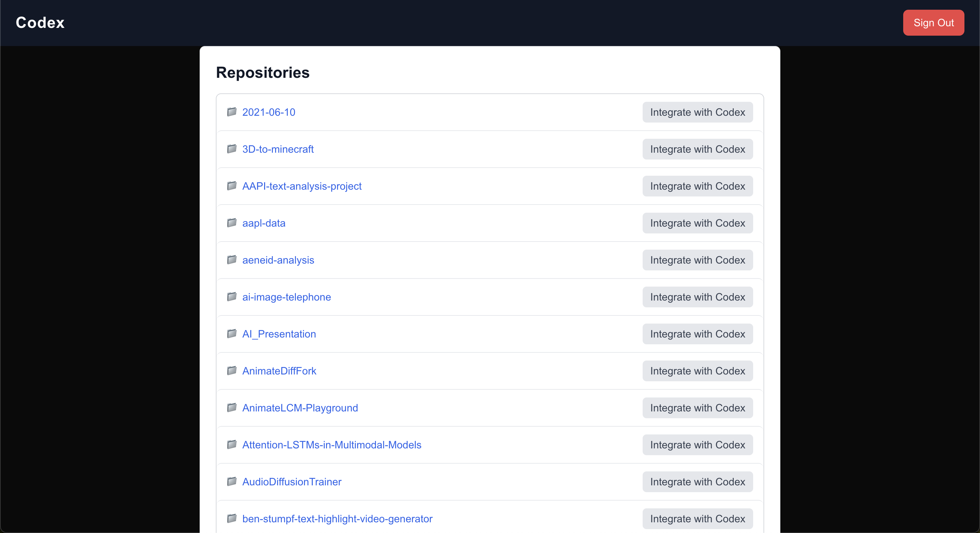Screen dimensions: 980x533
Task: Integrate ben-stumpf-text-highlight-video-generator with Codex
Action: coord(697,518)
